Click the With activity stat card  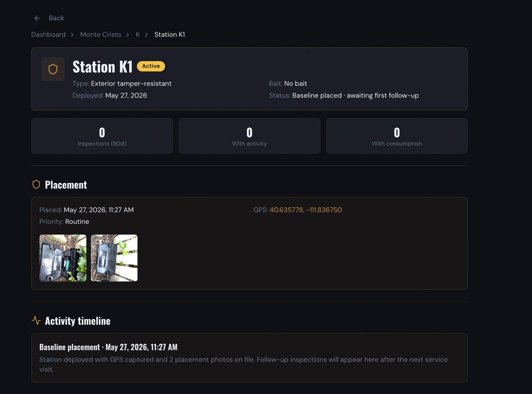point(249,136)
